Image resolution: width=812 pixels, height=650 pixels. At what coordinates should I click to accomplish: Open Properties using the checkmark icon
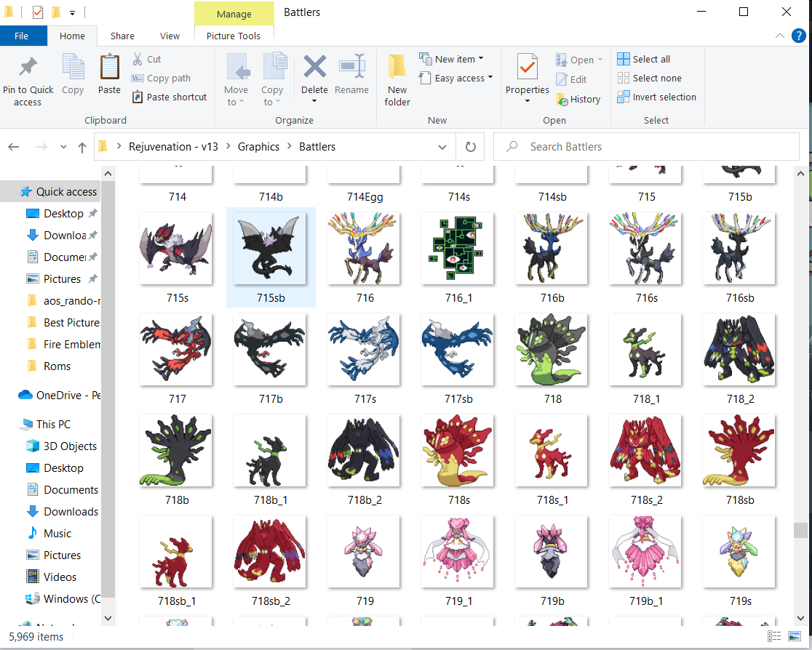pyautogui.click(x=528, y=67)
